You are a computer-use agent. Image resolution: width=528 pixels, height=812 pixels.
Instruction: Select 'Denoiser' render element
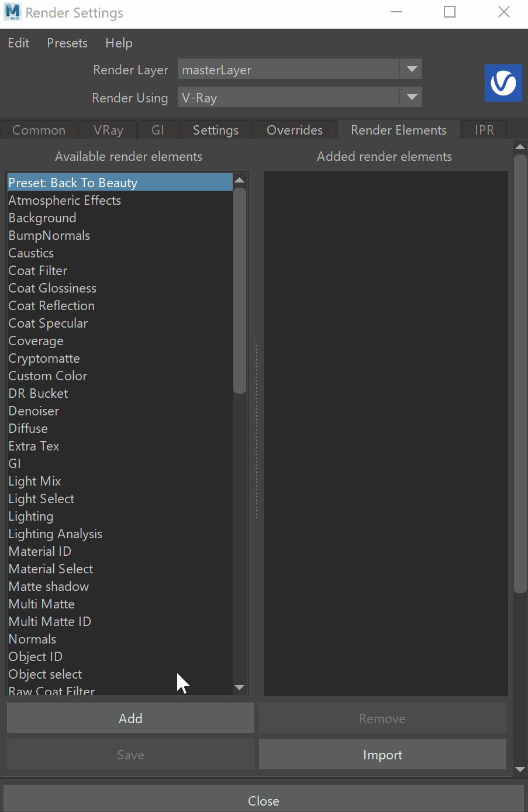coord(120,411)
